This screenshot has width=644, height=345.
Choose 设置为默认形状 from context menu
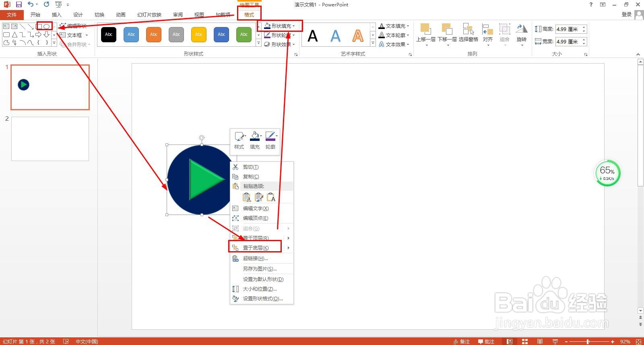(262, 279)
